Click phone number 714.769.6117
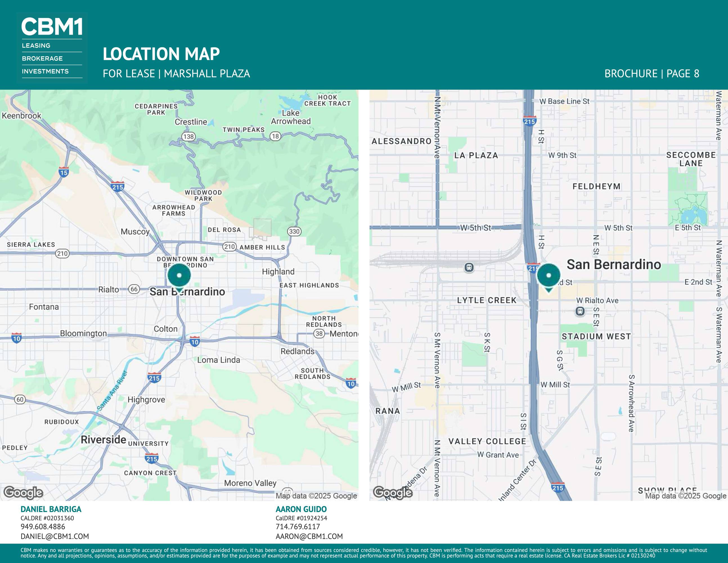This screenshot has width=728, height=563. tap(298, 527)
